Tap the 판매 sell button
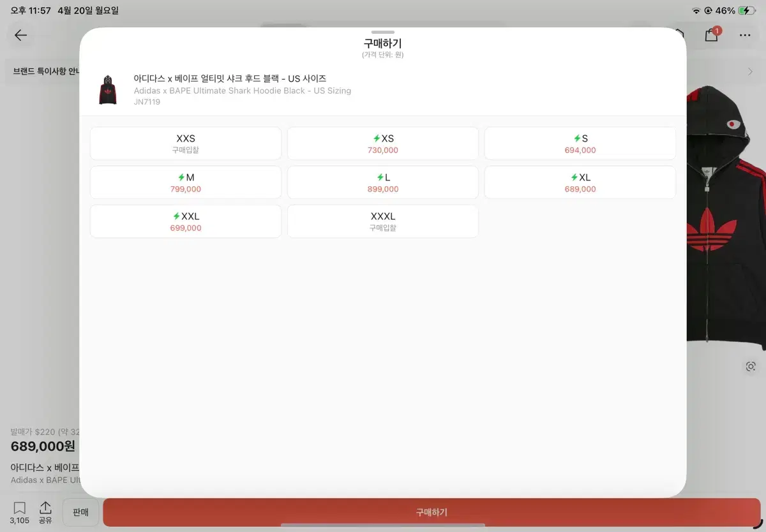 click(80, 512)
